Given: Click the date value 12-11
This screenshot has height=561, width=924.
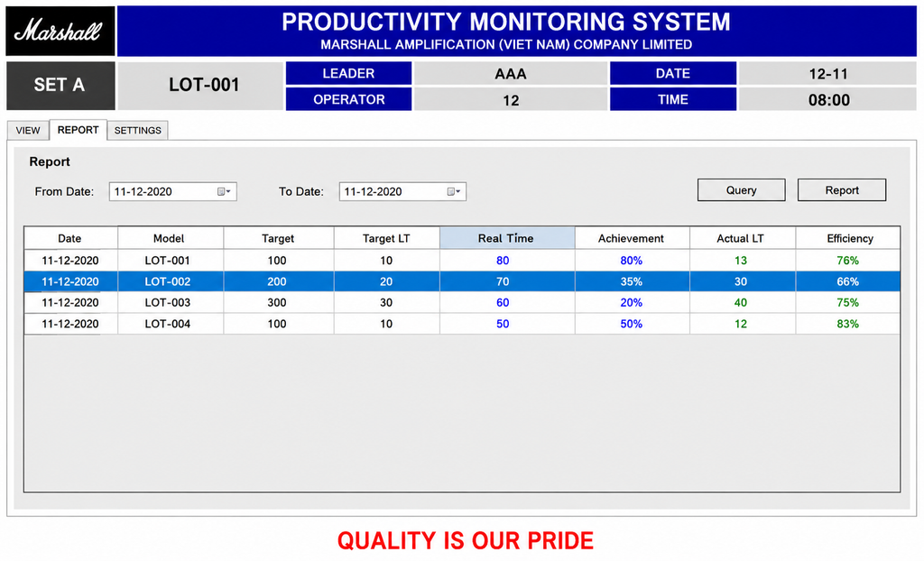Looking at the screenshot, I should pyautogui.click(x=828, y=74).
